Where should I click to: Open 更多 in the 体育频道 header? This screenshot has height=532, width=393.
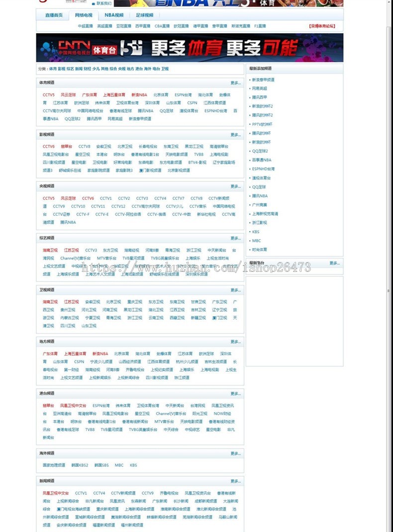click(x=235, y=83)
